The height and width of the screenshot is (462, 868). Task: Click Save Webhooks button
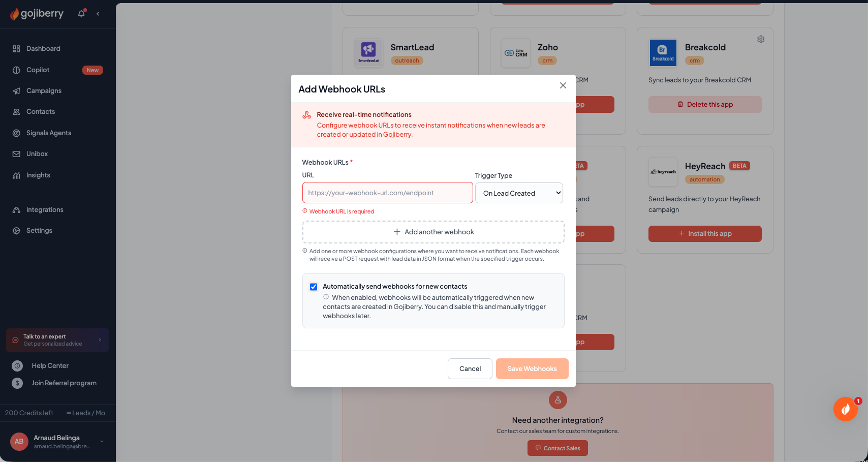(532, 369)
